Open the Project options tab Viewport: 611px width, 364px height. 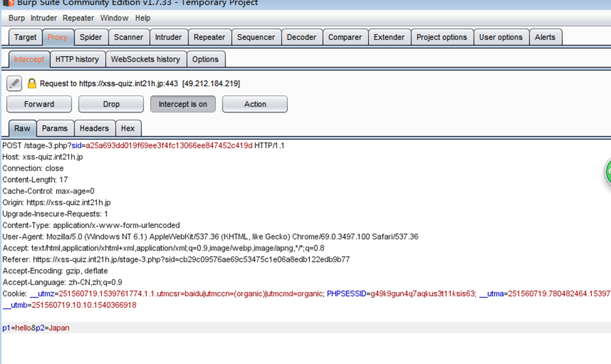point(441,37)
